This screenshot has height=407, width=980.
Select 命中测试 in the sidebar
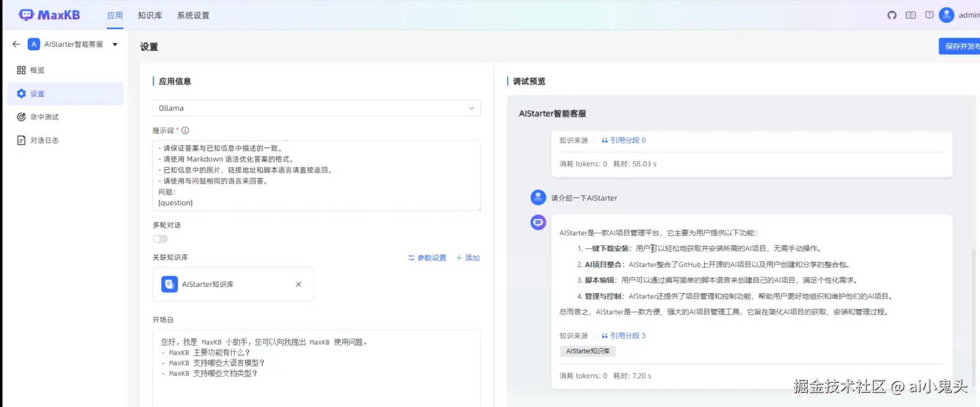point(65,117)
